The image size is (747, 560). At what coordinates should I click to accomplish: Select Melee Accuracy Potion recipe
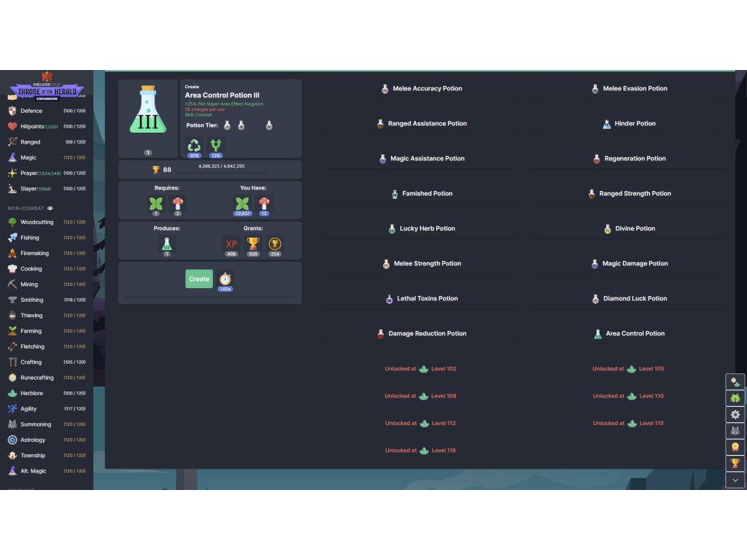click(x=422, y=88)
